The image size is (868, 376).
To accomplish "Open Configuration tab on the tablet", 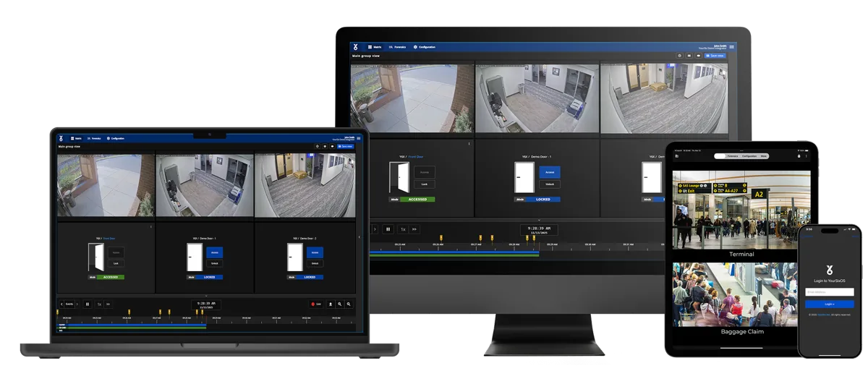I will [749, 156].
